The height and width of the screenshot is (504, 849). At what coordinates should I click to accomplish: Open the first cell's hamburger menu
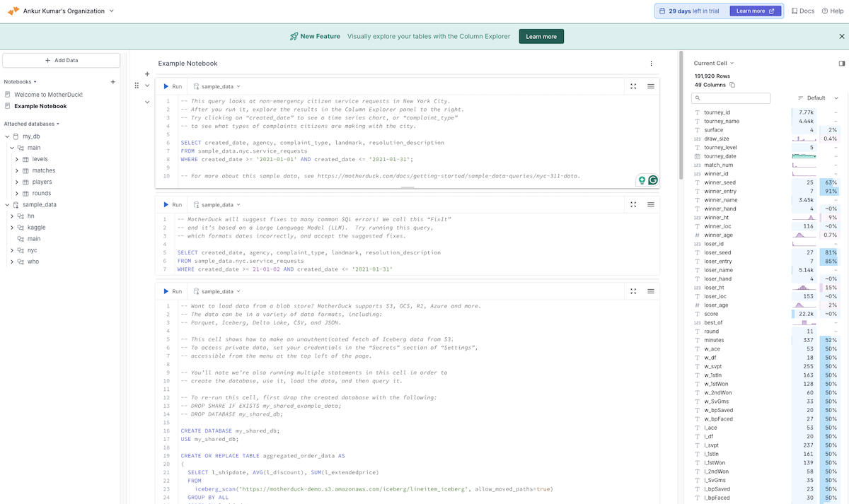point(651,86)
